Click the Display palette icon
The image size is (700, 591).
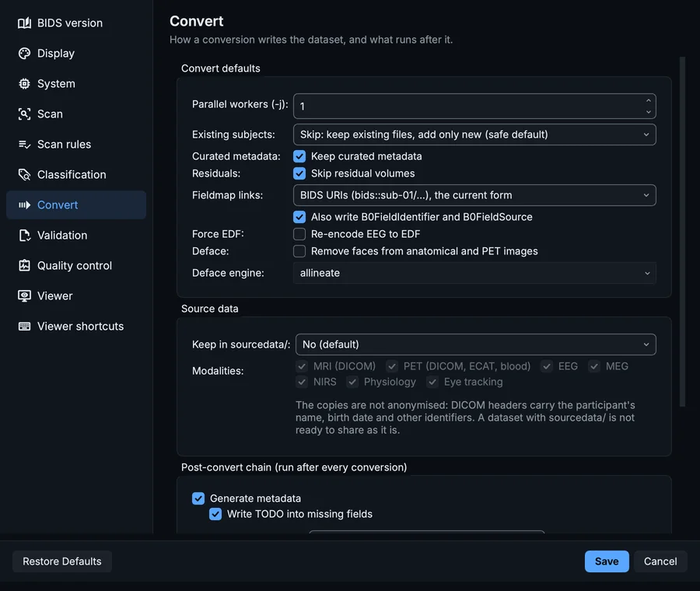click(25, 53)
